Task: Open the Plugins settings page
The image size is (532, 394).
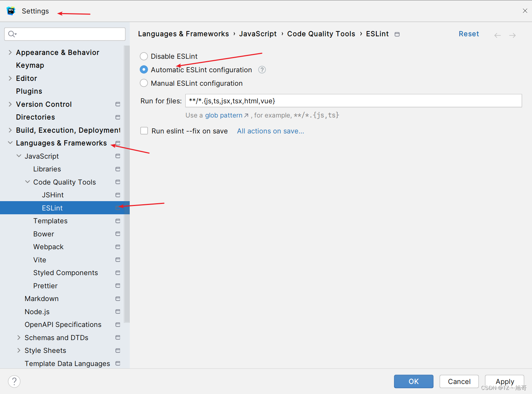Action: (x=29, y=91)
